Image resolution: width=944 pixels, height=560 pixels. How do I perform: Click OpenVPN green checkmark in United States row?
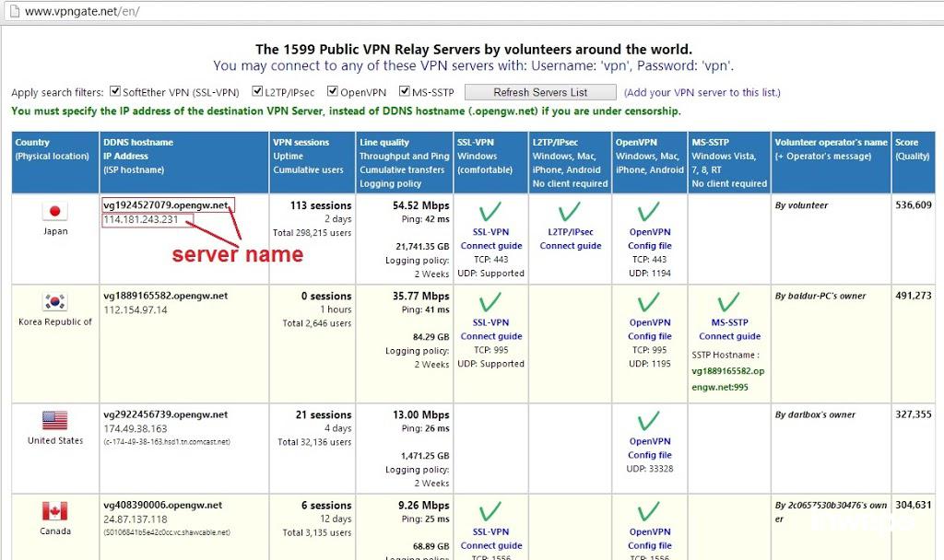tap(649, 421)
